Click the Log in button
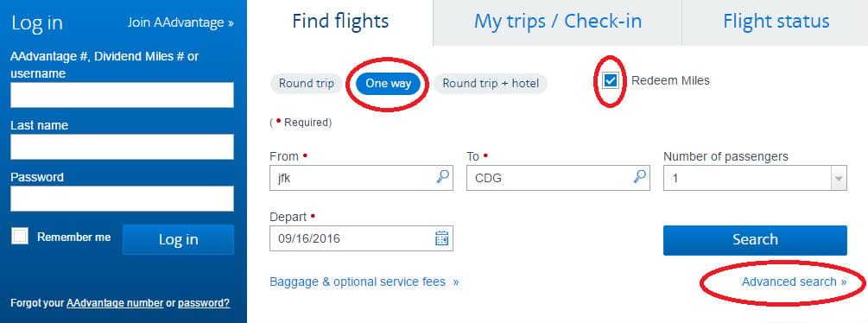The width and height of the screenshot is (868, 323). pos(178,239)
